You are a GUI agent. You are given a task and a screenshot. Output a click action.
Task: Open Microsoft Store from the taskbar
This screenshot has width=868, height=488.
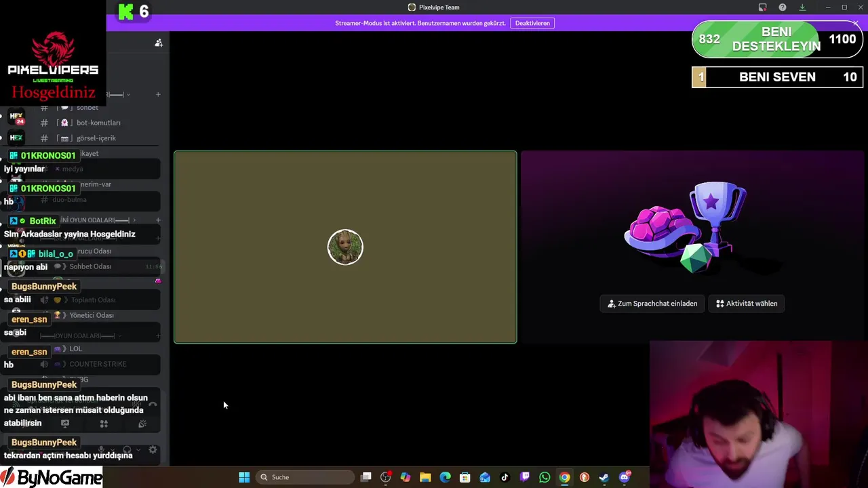(465, 477)
